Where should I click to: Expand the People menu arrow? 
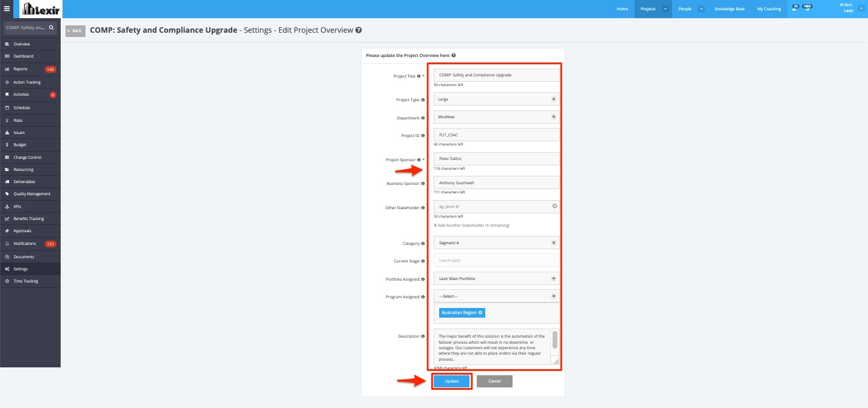coord(701,9)
